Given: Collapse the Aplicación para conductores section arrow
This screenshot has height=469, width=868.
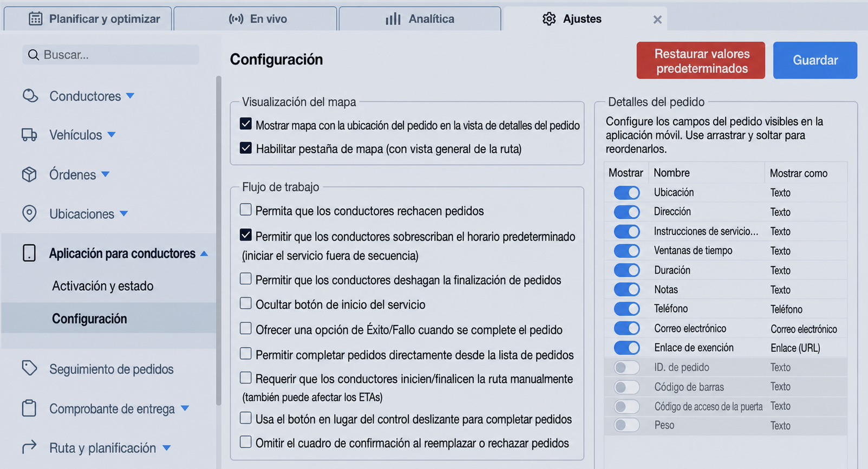Looking at the screenshot, I should click(204, 253).
